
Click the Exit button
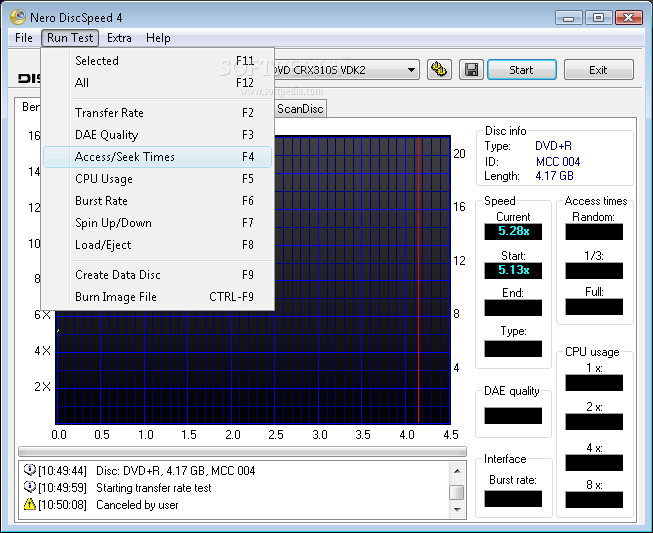pyautogui.click(x=598, y=70)
